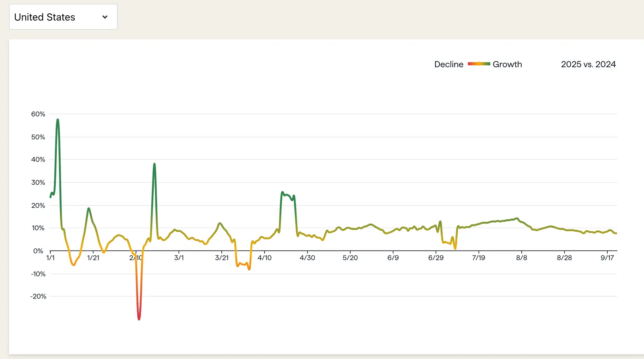Click the 6/9 x-axis date label
The width and height of the screenshot is (644, 359).
(393, 258)
